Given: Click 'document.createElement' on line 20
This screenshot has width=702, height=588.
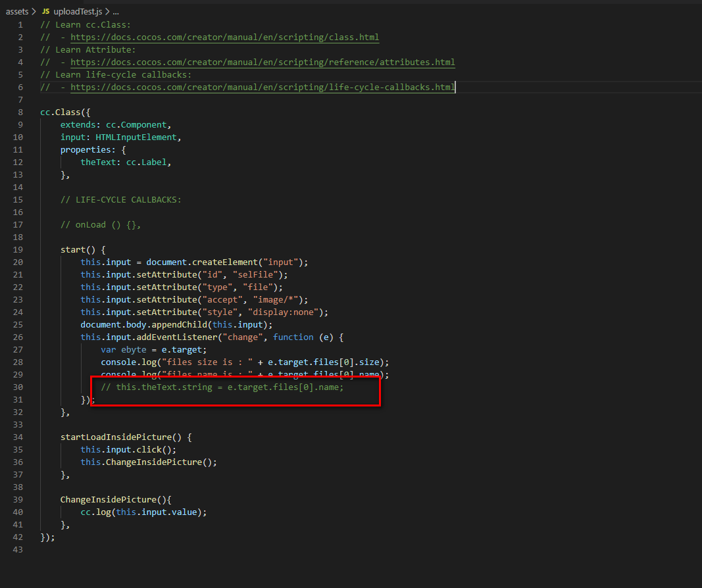Looking at the screenshot, I should click(x=202, y=262).
